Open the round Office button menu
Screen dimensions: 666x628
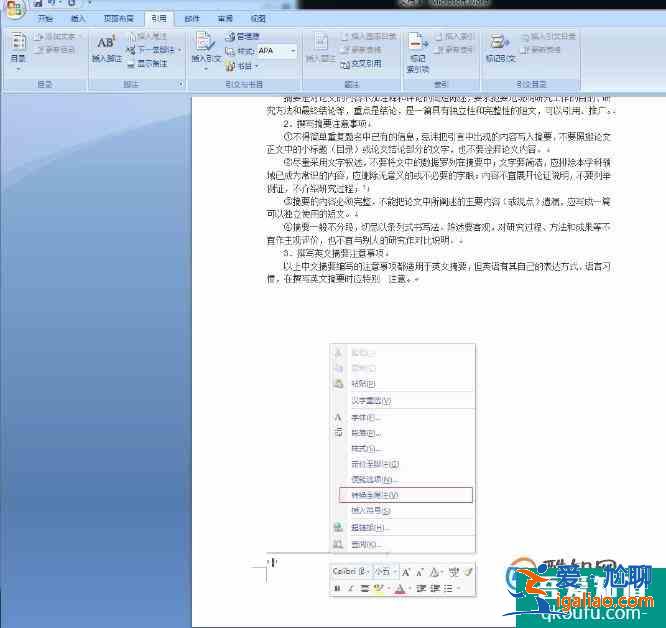pos(13,7)
